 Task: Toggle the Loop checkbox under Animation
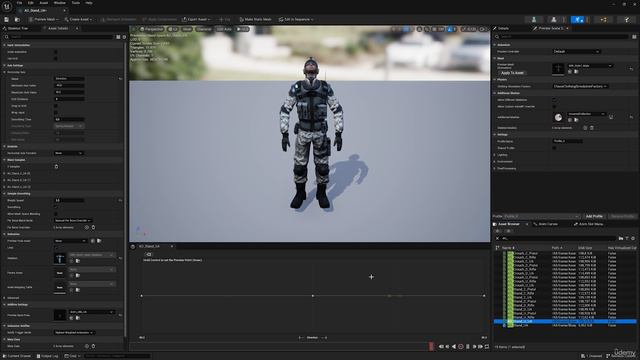(x=56, y=248)
